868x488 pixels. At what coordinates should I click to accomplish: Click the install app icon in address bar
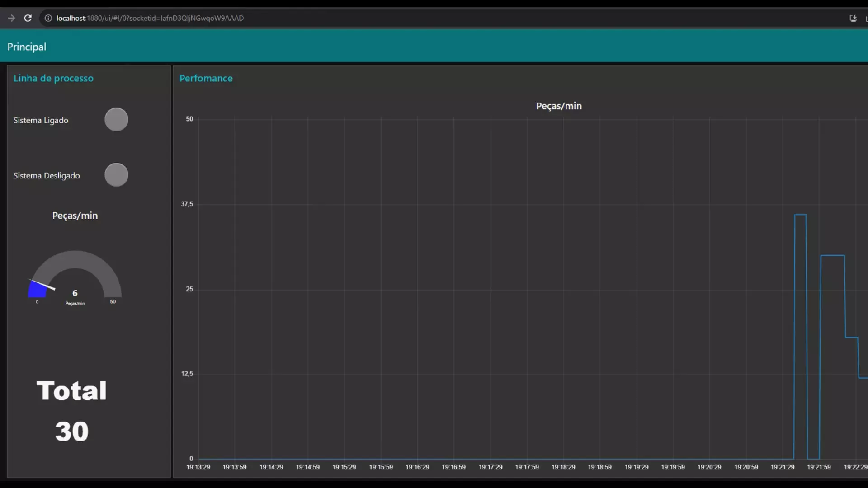[853, 18]
